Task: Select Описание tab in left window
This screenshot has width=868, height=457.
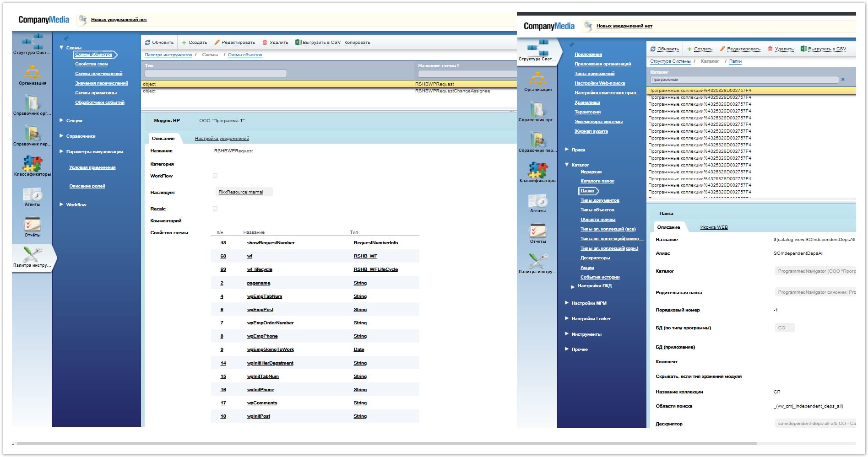Action: (163, 139)
